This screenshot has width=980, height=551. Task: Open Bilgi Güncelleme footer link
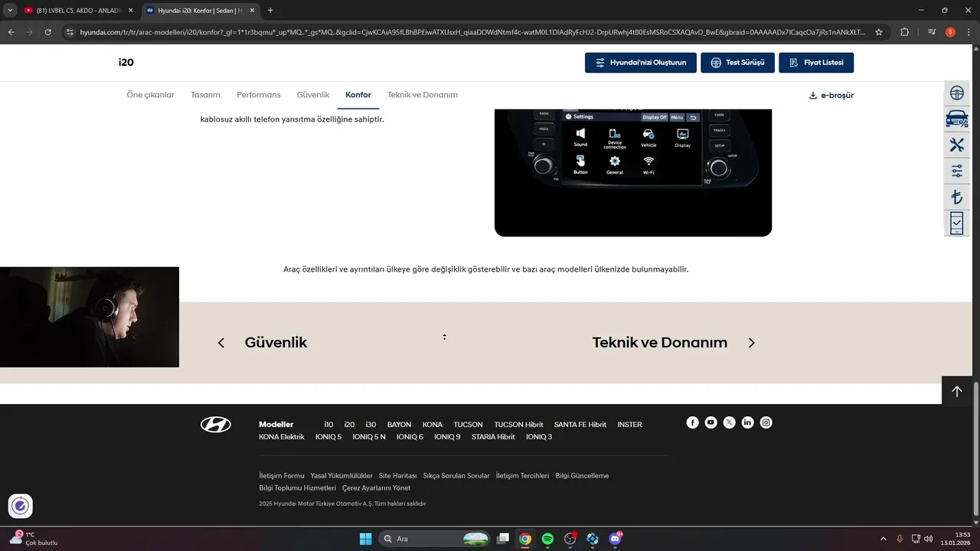[582, 476]
